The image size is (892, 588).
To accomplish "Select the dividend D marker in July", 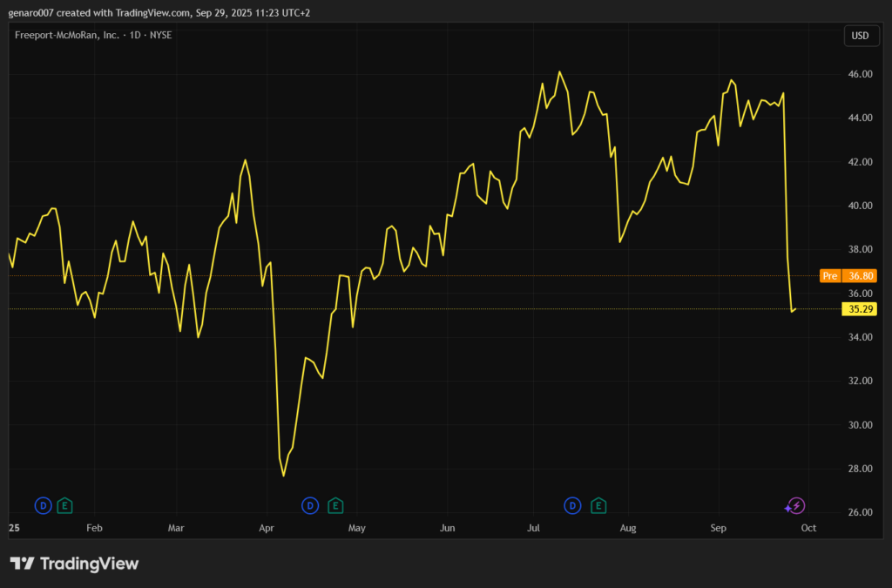I will 573,505.
